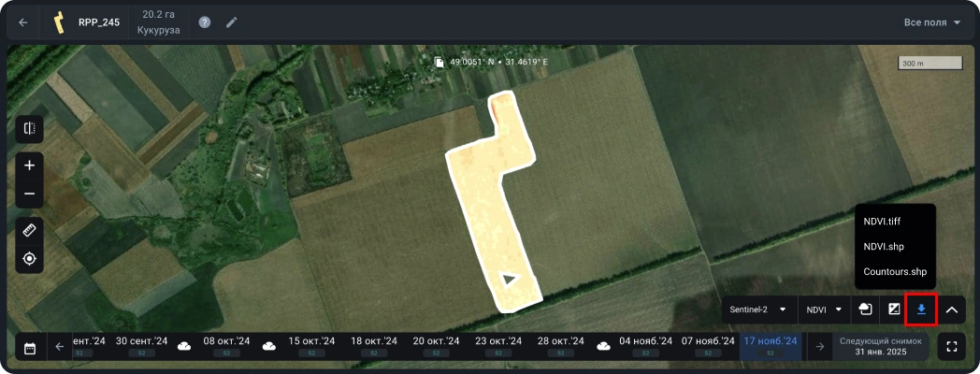Select the ruler measurement tool
The width and height of the screenshot is (980, 374).
(x=29, y=230)
